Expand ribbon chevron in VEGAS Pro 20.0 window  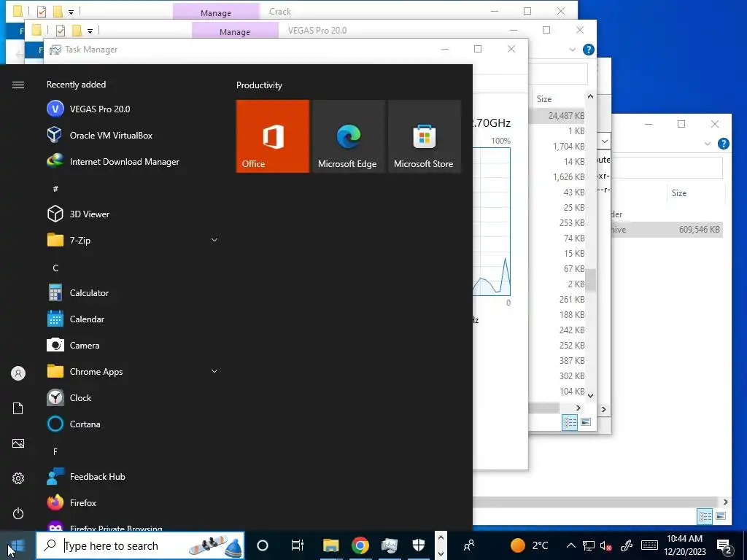point(573,50)
